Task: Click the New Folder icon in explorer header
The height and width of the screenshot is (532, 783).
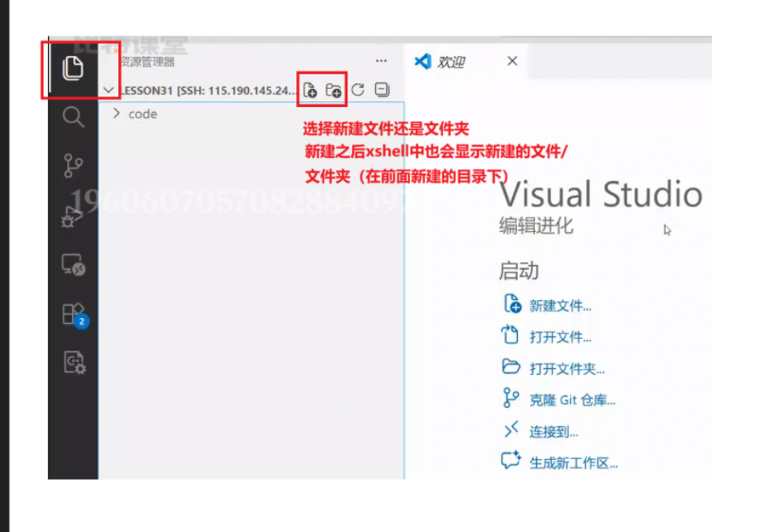Action: (x=333, y=90)
